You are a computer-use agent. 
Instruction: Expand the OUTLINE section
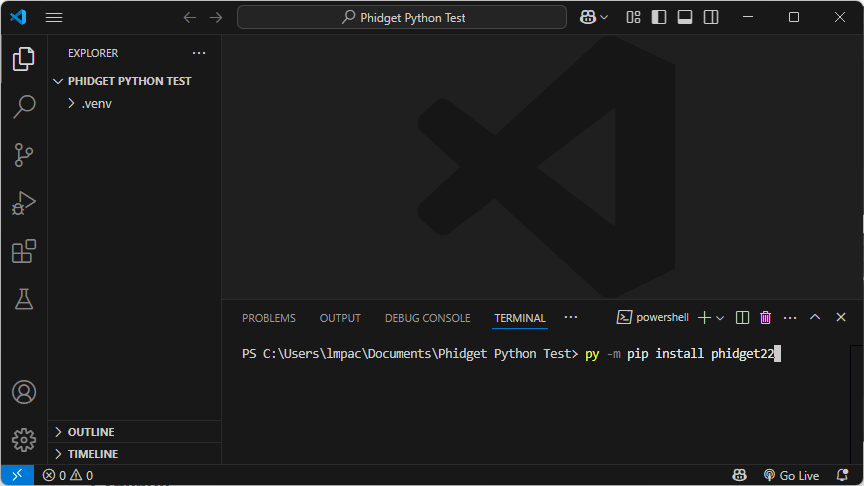tap(135, 432)
